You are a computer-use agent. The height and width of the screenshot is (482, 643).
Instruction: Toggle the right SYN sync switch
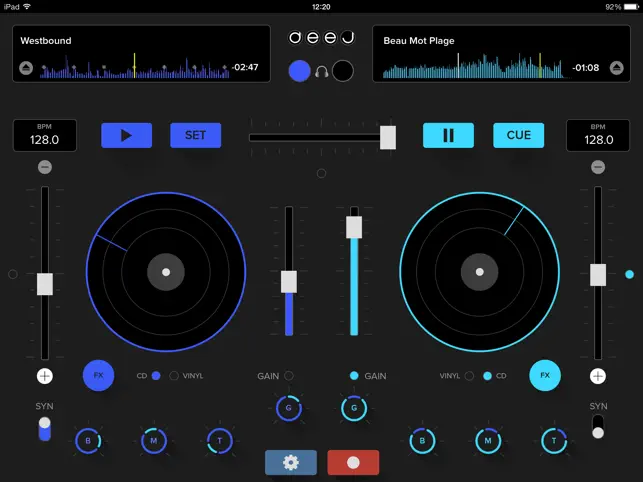pos(598,427)
